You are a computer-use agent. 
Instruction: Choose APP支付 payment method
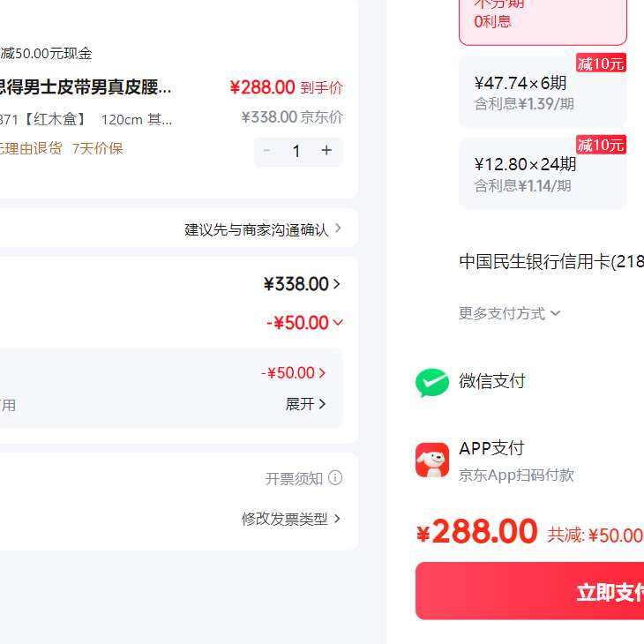(491, 448)
